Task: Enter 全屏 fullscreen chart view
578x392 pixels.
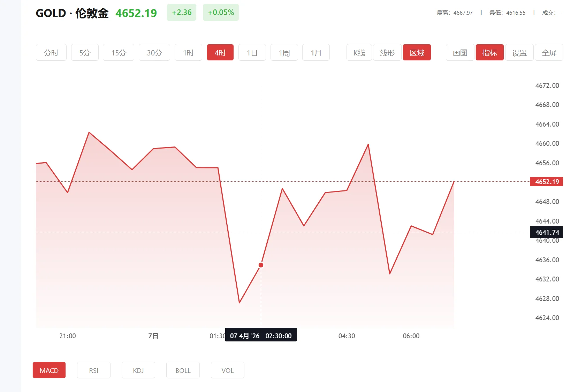Action: 549,52
